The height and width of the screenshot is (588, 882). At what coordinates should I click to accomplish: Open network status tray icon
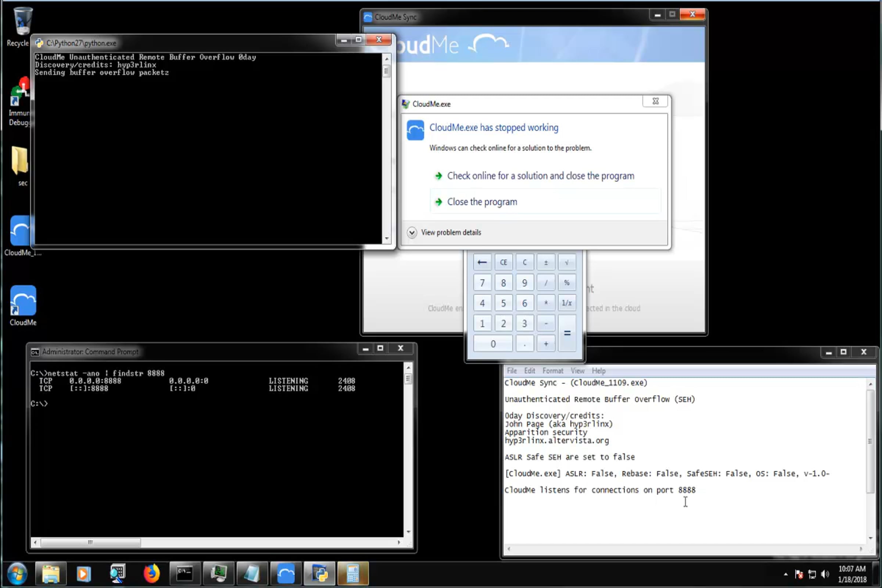point(812,574)
